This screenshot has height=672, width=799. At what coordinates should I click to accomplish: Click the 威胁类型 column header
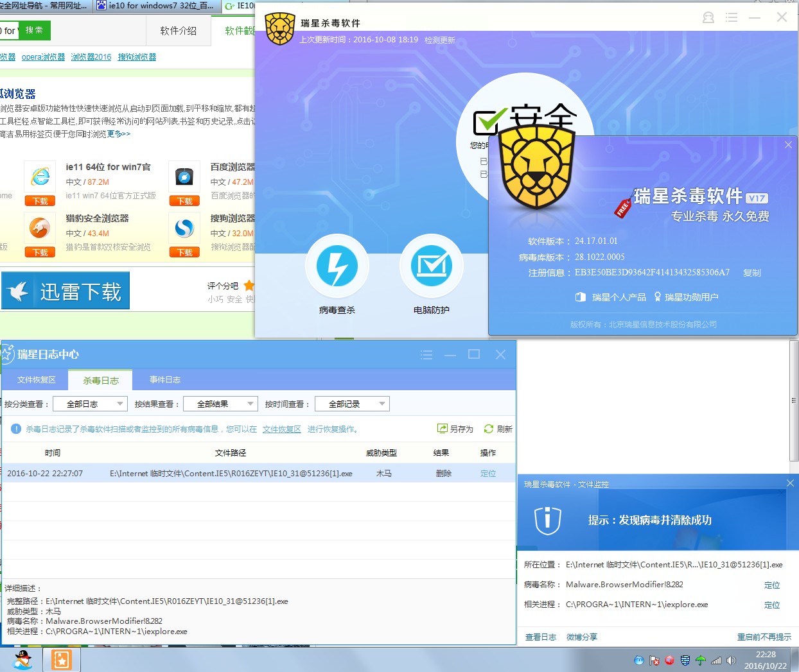382,453
